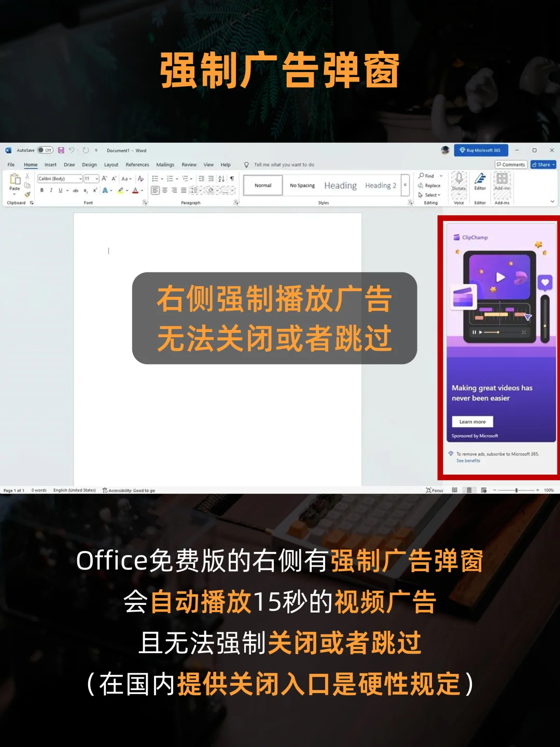This screenshot has height=747, width=560.
Task: Open the font size dropdown
Action: click(97, 178)
